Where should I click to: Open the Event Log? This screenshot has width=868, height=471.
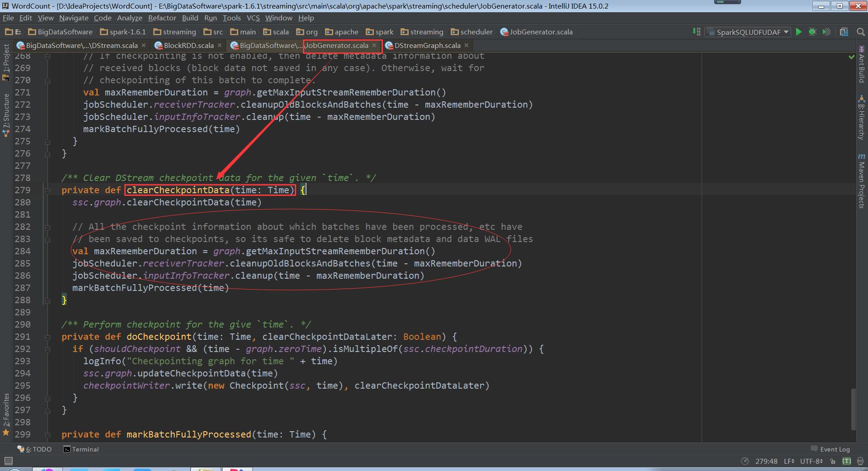[x=830, y=449]
